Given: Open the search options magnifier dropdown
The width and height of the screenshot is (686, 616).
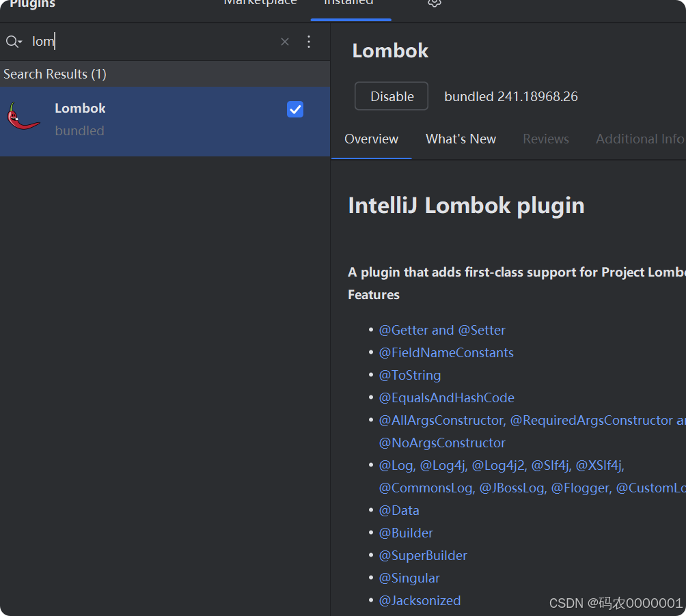Looking at the screenshot, I should click(14, 42).
